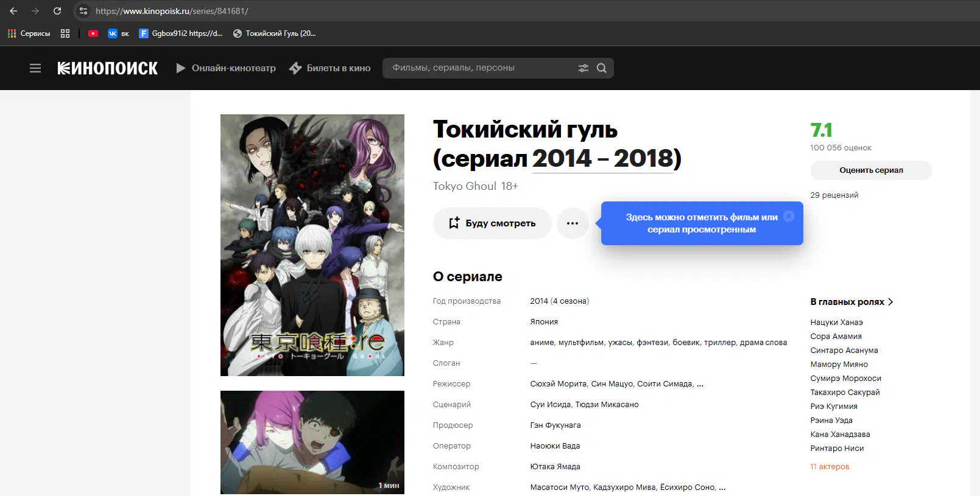Click the magnifier search icon
The height and width of the screenshot is (496, 980).
[602, 68]
